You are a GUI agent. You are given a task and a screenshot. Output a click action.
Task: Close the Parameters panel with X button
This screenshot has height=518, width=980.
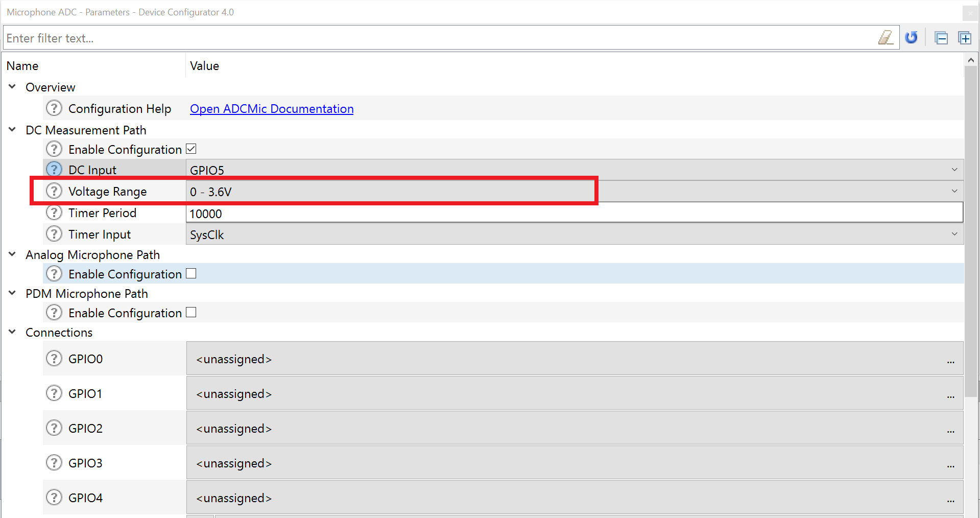(970, 13)
